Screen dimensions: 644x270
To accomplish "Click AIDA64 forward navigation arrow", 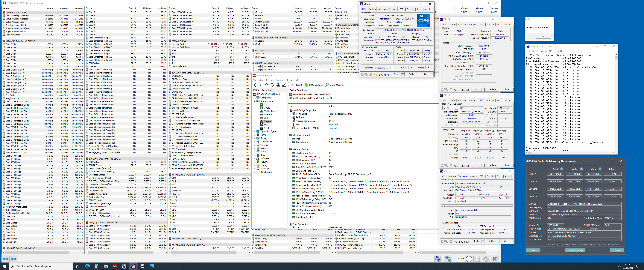I will click(x=260, y=85).
